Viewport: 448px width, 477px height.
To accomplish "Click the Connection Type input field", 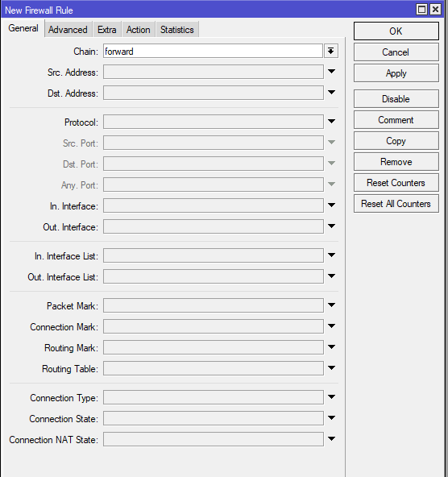I will pos(214,397).
